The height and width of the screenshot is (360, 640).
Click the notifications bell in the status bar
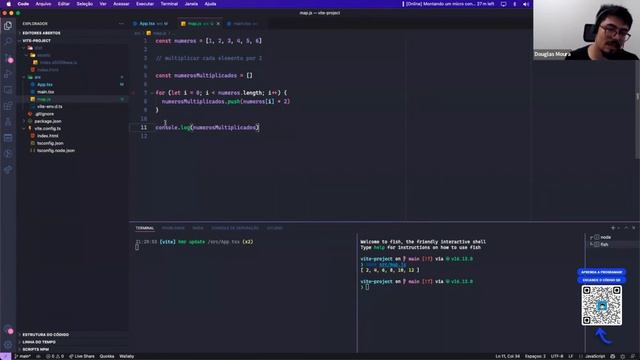pyautogui.click(x=633, y=356)
